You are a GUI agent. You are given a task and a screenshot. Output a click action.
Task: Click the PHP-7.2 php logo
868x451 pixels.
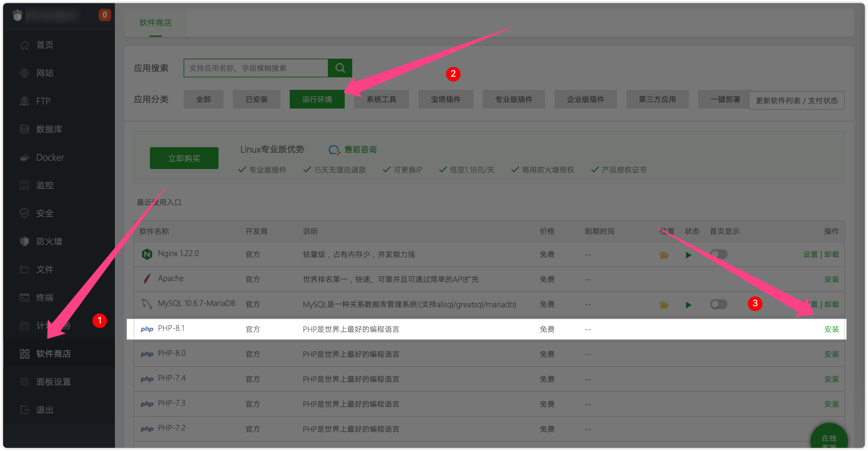(147, 429)
